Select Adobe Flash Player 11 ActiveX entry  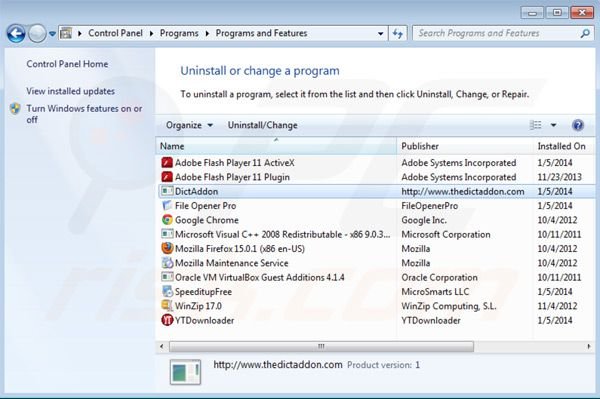[x=235, y=163]
